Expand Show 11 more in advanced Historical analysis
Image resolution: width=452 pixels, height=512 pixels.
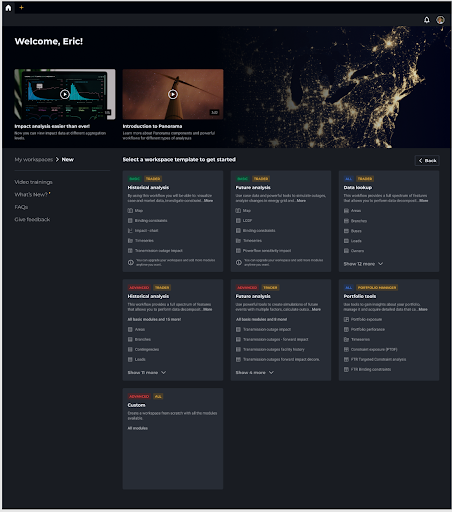(147, 372)
